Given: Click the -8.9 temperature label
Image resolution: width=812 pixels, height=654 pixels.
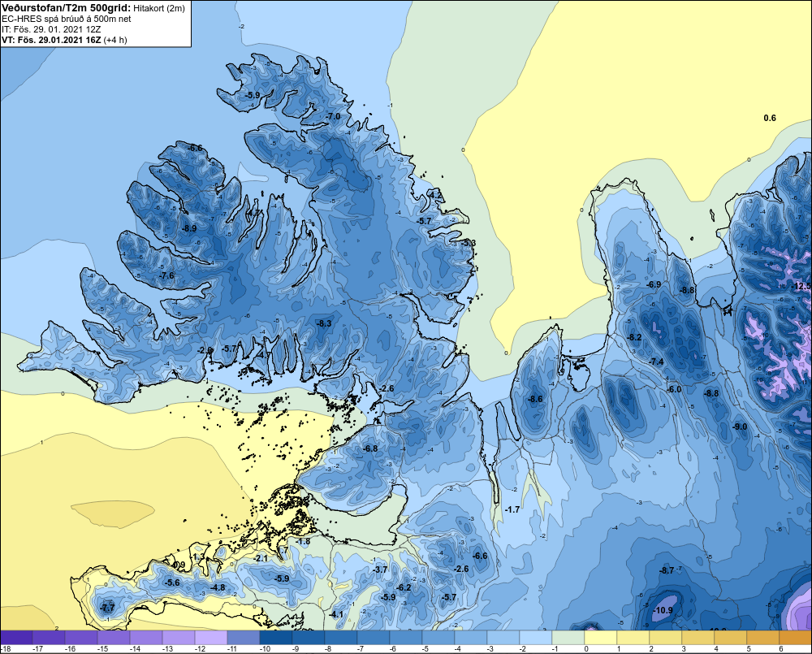Looking at the screenshot, I should pos(189,228).
